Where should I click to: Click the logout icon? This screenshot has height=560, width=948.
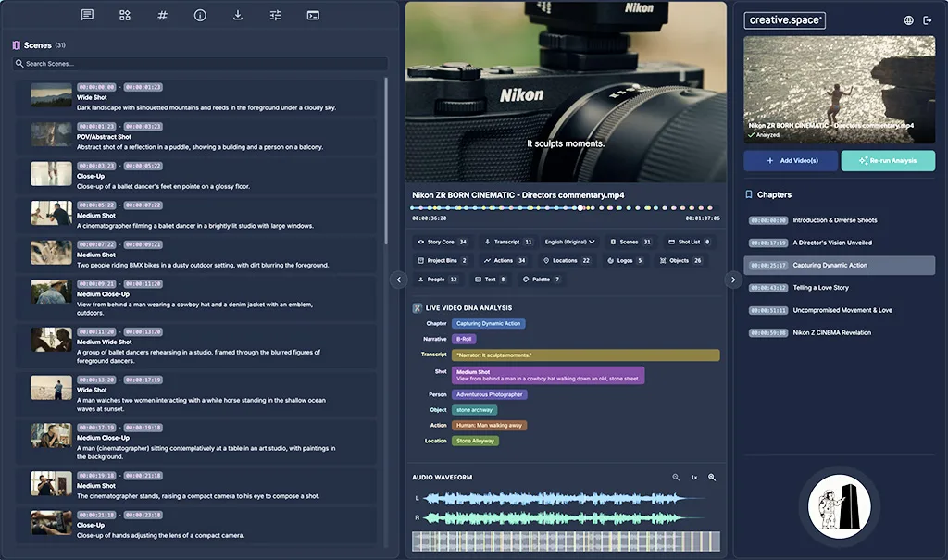(928, 20)
